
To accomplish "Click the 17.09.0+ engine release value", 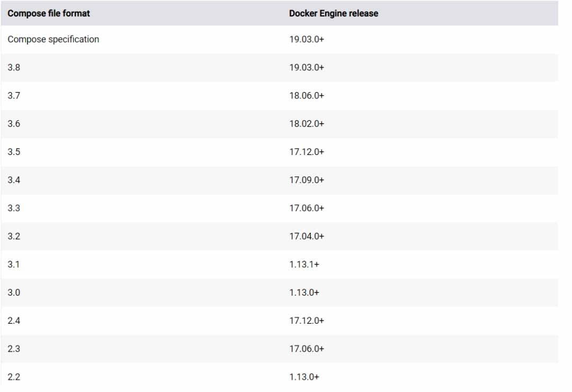I will tap(307, 180).
